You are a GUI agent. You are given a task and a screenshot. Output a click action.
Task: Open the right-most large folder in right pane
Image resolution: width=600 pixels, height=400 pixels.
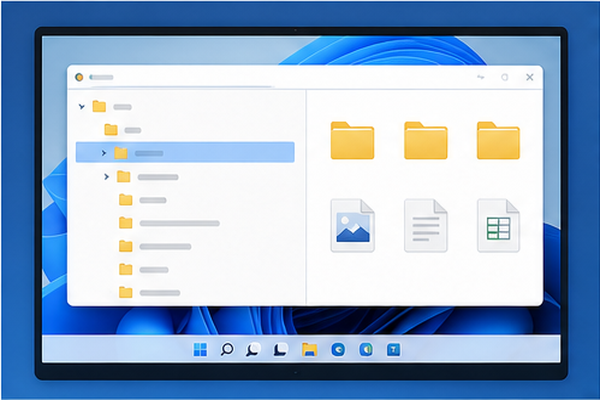click(498, 140)
